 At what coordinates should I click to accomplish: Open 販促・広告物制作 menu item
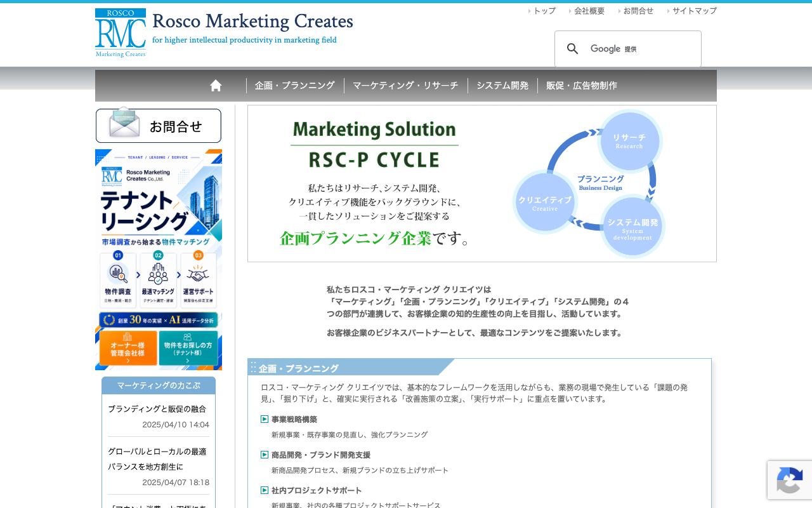(x=582, y=86)
